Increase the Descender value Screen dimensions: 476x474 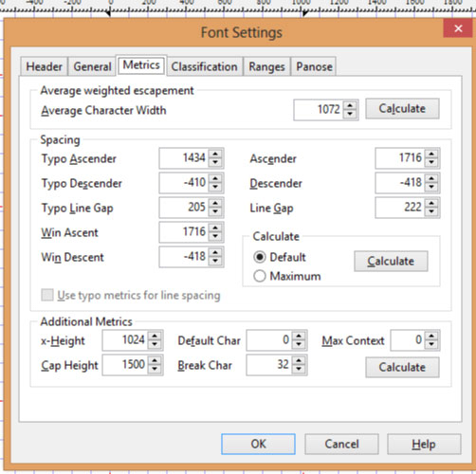click(431, 178)
